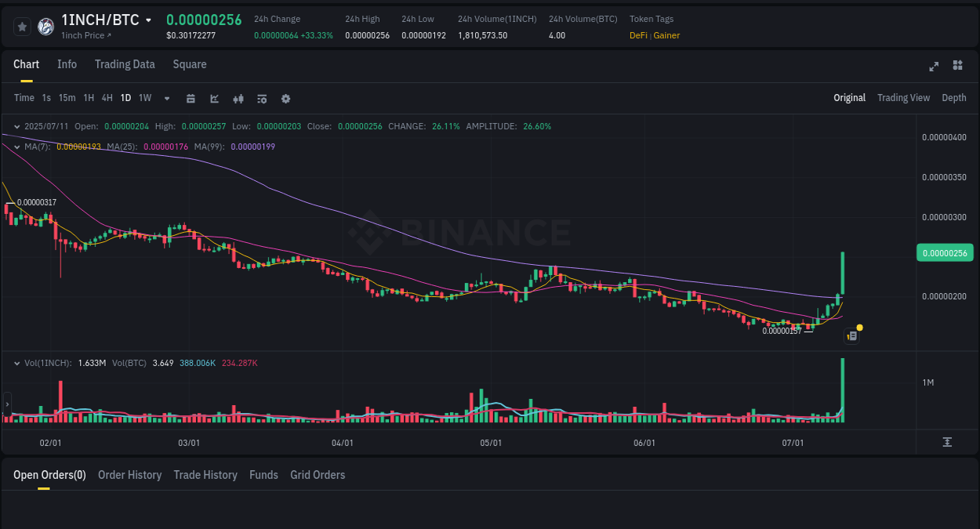Select the 1W interval
The height and width of the screenshot is (529, 980).
click(145, 98)
